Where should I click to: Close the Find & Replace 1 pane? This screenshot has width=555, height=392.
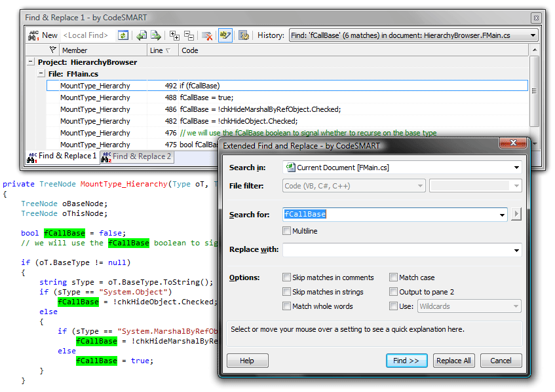click(x=536, y=18)
